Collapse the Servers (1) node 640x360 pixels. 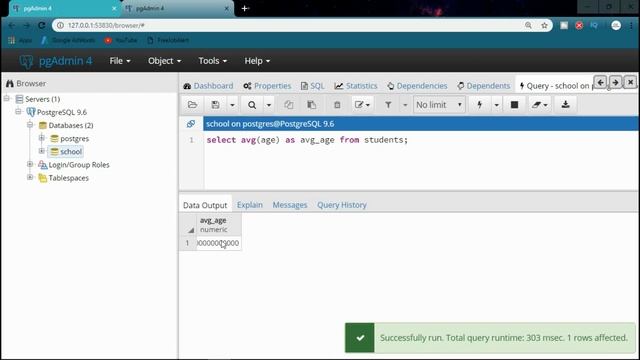coord(7,98)
